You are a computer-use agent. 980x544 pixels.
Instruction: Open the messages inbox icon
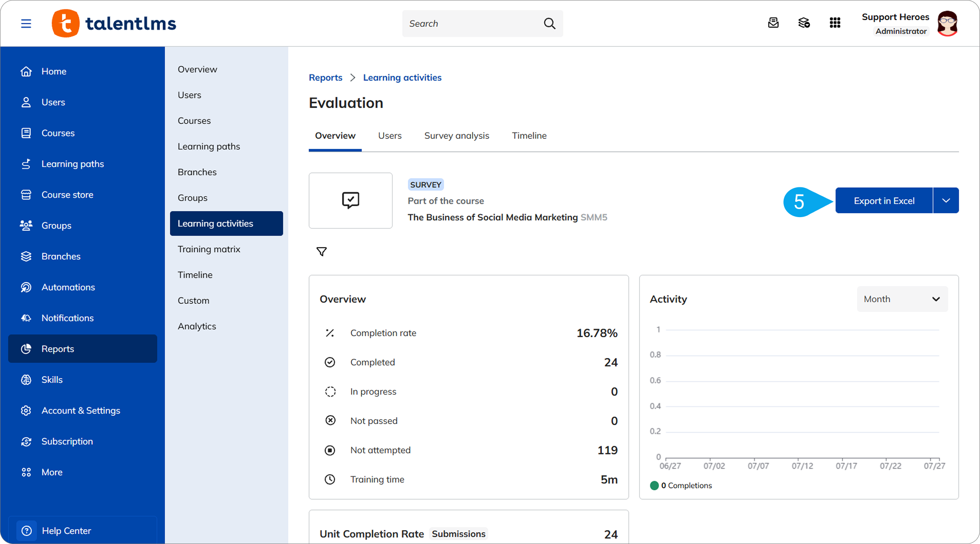pos(773,23)
